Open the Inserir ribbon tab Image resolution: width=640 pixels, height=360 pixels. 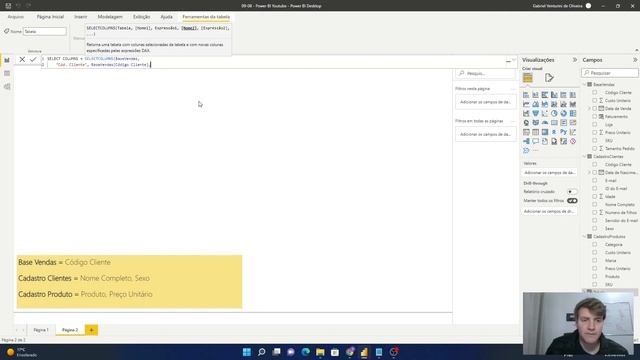coord(80,17)
